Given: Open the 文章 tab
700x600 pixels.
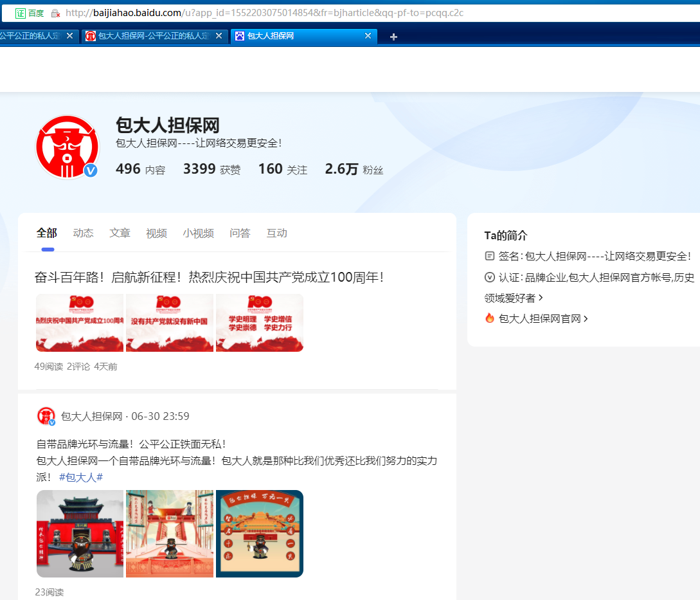Looking at the screenshot, I should pos(120,233).
